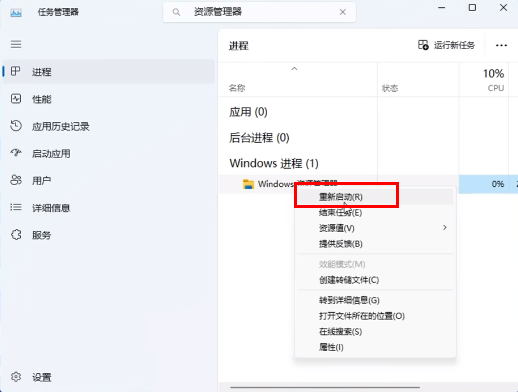Clear the search box with the X icon
518x392 pixels.
342,12
